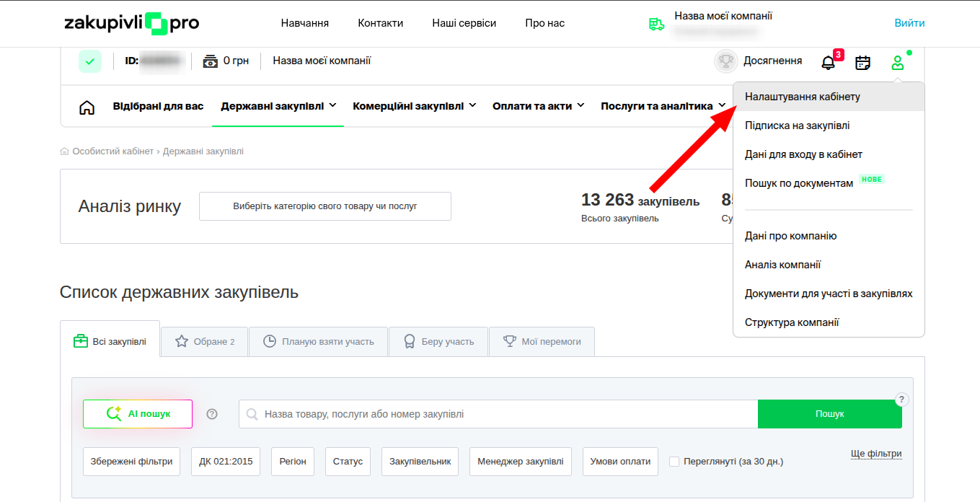
Task: Open Мої перемоги tab
Action: click(x=542, y=342)
